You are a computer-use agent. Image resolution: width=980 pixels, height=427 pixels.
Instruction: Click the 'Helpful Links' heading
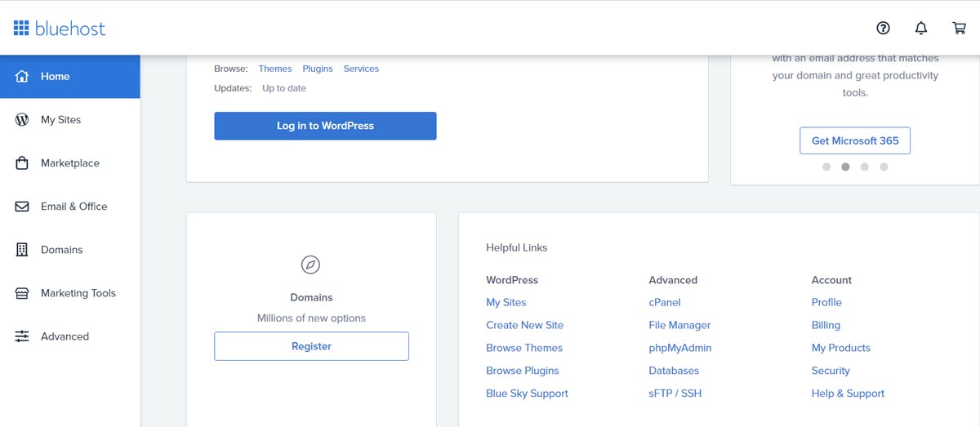pos(517,247)
